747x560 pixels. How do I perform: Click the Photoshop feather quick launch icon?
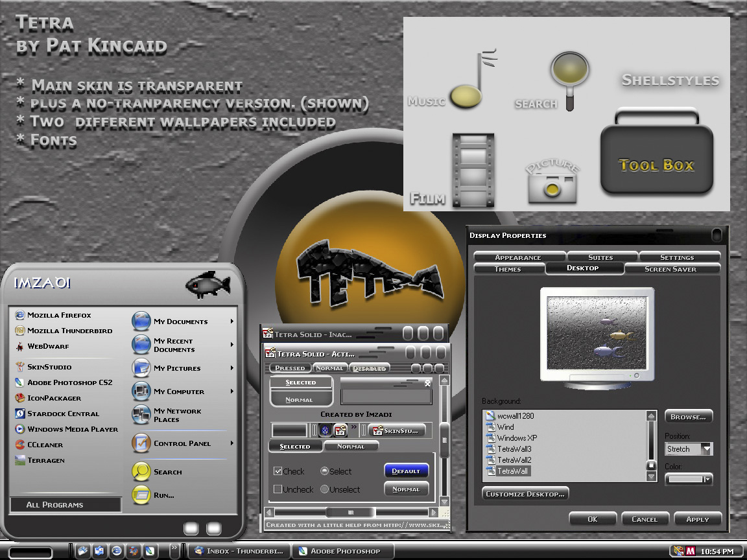[x=150, y=551]
